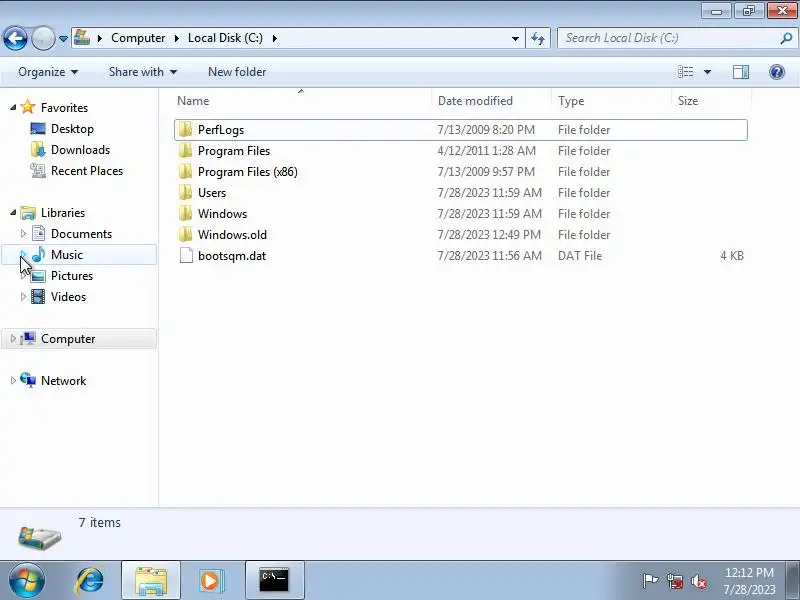Click Windows Explorer taskbar button
Screen dimensions: 800x600
(x=151, y=580)
